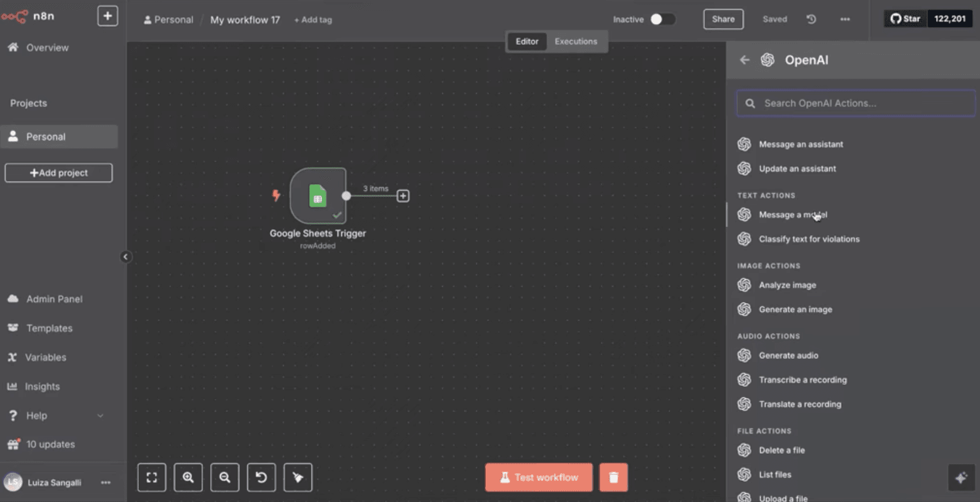The image size is (980, 502).
Task: Click Add project button
Action: (59, 173)
